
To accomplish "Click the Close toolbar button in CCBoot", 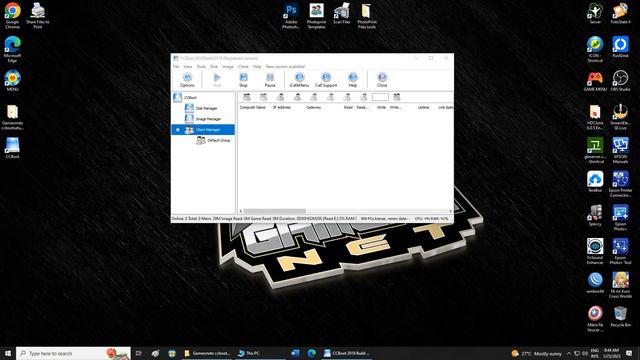I will click(x=382, y=80).
